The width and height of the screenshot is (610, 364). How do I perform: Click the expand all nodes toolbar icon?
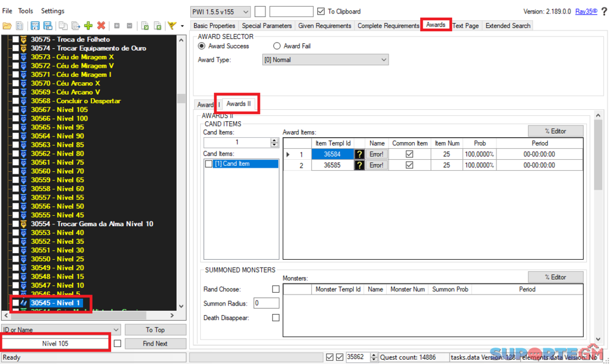[x=117, y=26]
